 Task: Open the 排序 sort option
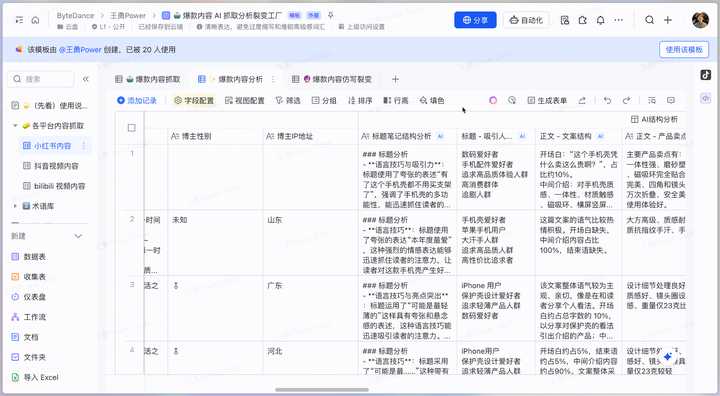(x=360, y=100)
